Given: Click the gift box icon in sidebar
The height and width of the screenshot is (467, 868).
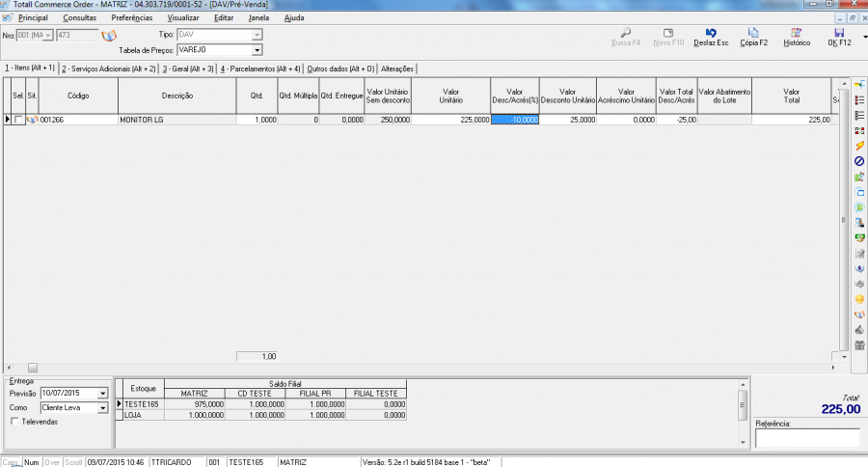Looking at the screenshot, I should tap(859, 345).
